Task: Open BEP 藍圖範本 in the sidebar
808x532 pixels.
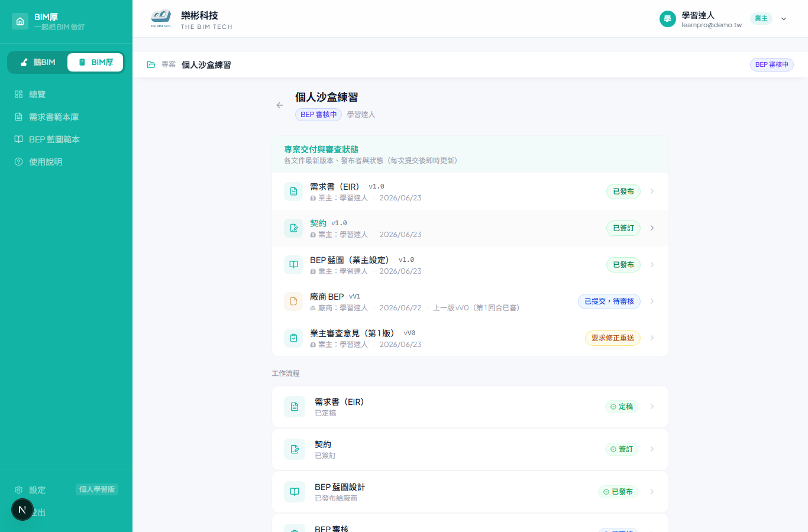Action: pyautogui.click(x=66, y=140)
